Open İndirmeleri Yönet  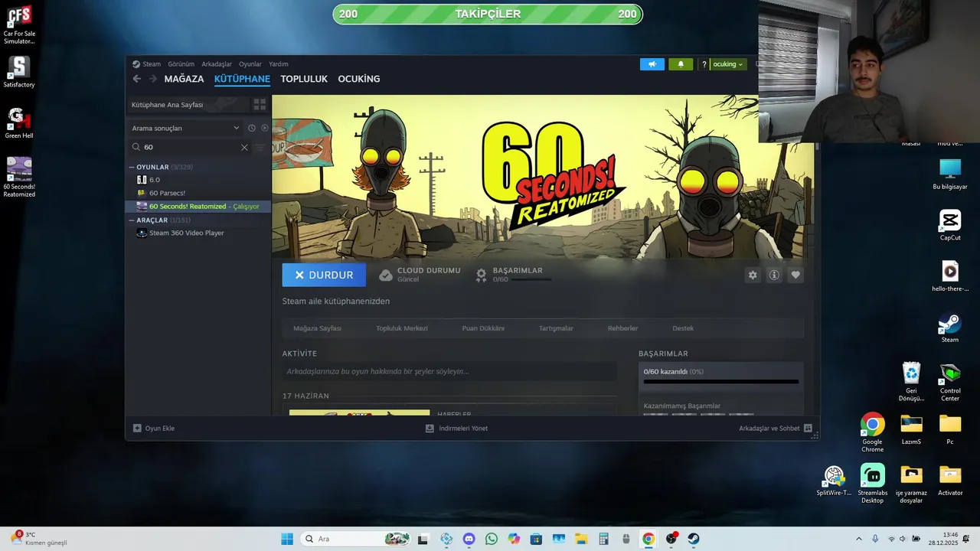coord(456,429)
